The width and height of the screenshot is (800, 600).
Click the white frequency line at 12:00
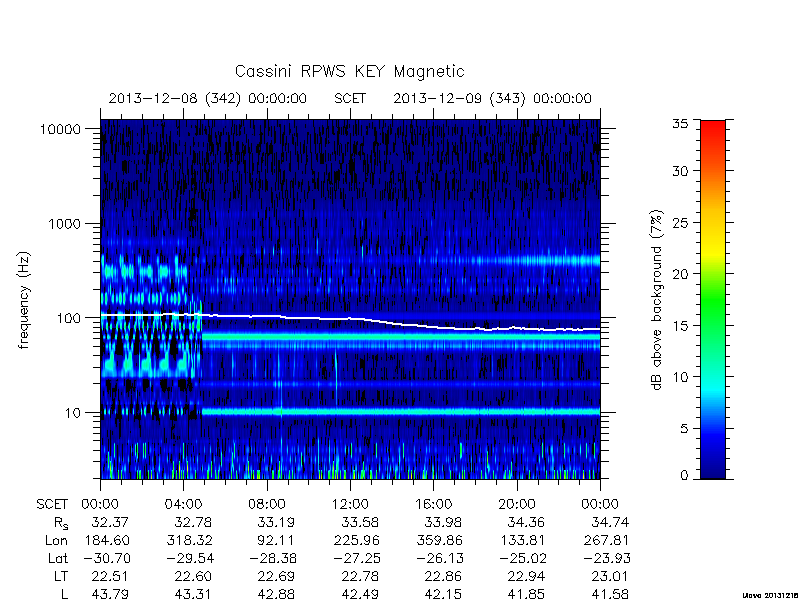350,318
